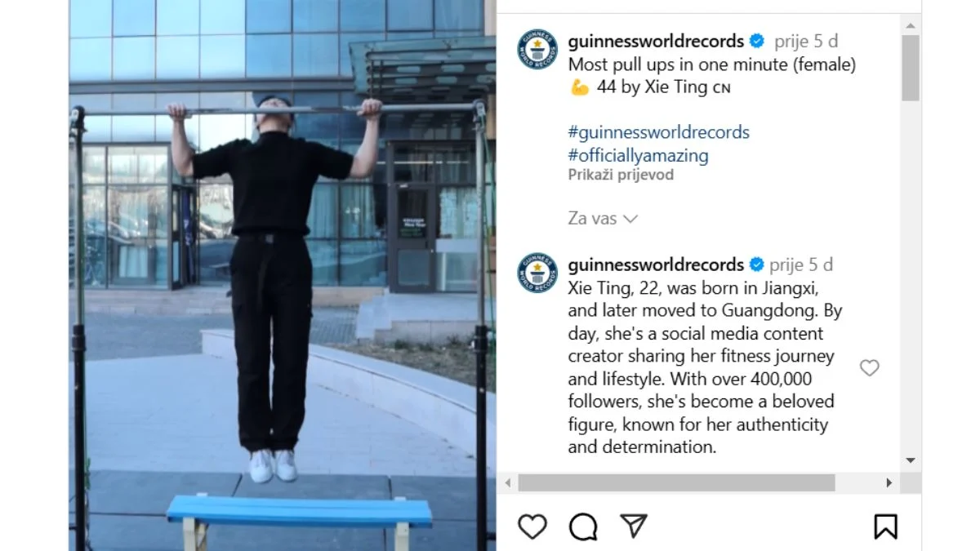Click verified badge beside comment username
This screenshot has height=551, width=980.
757,264
